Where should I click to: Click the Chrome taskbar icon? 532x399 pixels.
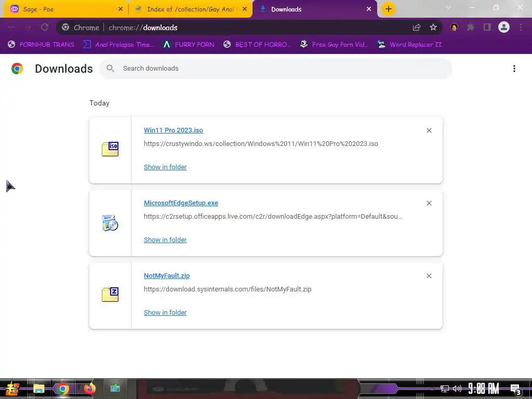pos(62,389)
